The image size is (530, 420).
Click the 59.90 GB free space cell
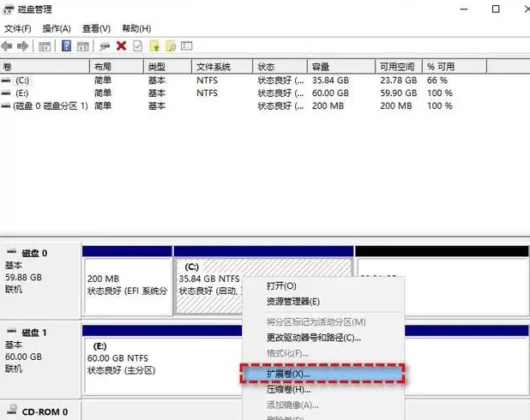(x=399, y=93)
